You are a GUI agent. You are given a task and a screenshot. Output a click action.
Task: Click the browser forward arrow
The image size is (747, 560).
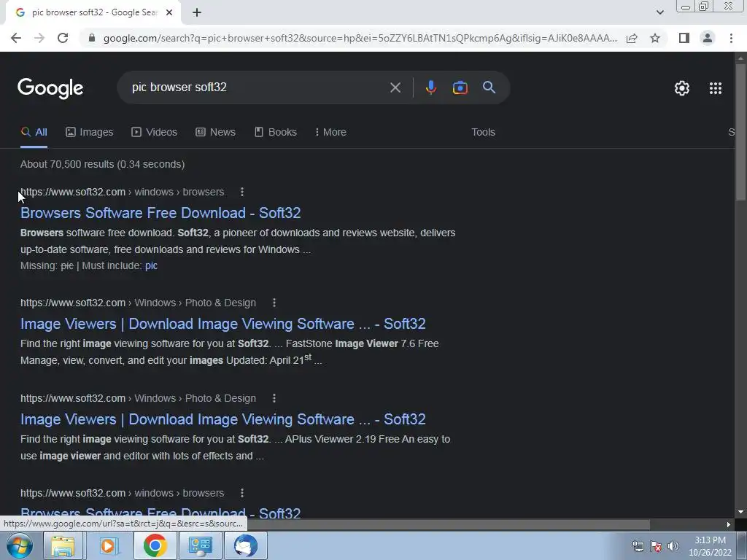click(x=39, y=38)
